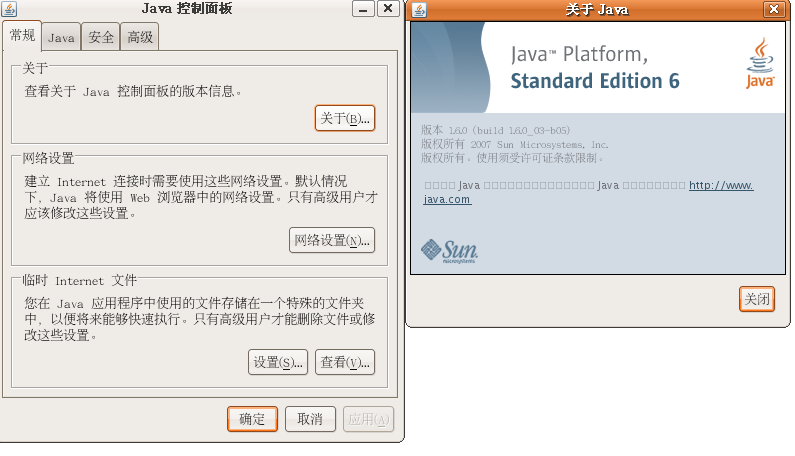Close the About Java dialog with 关闭
795x456 pixels.
click(x=756, y=299)
